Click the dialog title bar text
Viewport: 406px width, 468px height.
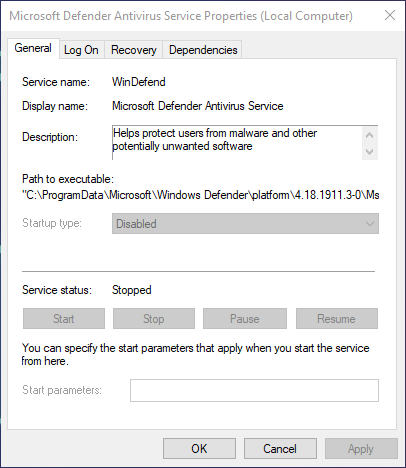(181, 16)
